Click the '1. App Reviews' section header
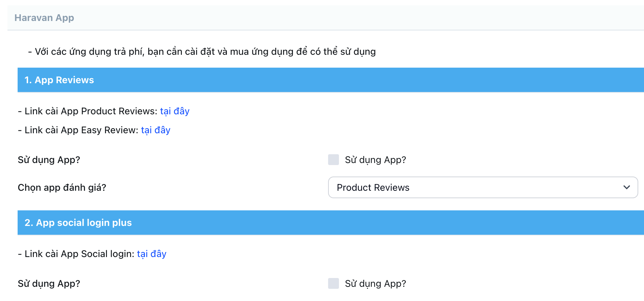This screenshot has width=644, height=301. pyautogui.click(x=59, y=80)
